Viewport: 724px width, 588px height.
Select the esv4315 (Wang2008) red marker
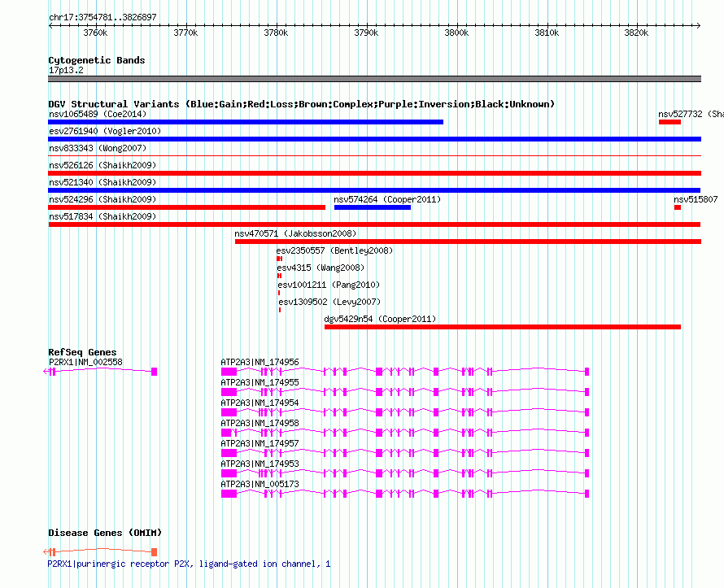279,276
